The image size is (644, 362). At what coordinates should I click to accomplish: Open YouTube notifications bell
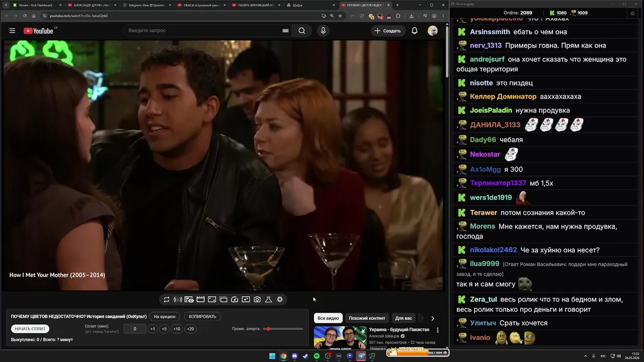click(x=415, y=31)
